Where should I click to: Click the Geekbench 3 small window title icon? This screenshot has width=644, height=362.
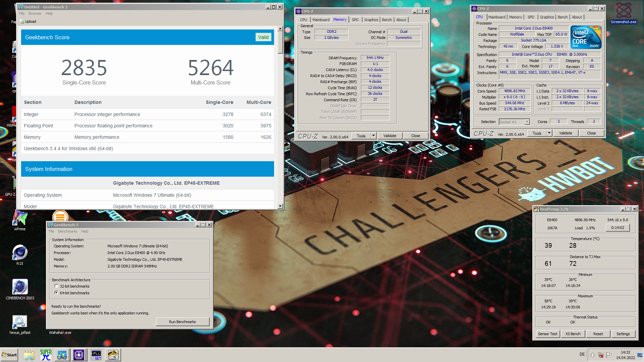click(x=50, y=225)
